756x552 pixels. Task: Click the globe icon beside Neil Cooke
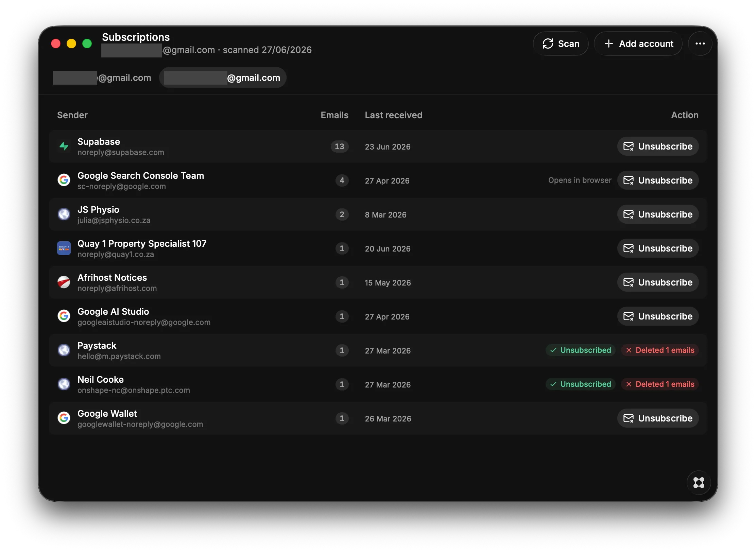tap(64, 384)
